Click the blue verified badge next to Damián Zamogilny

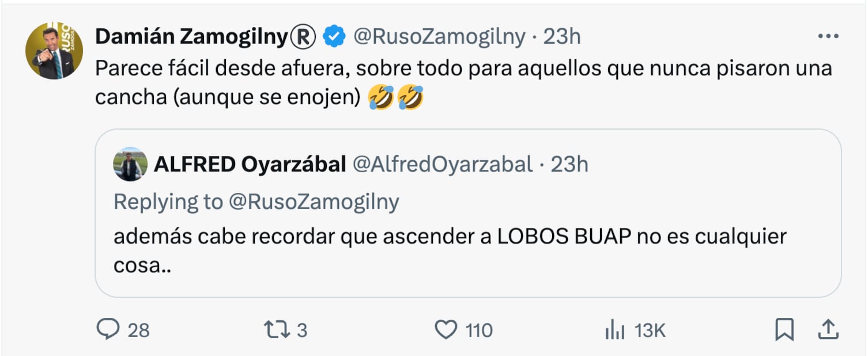(333, 35)
